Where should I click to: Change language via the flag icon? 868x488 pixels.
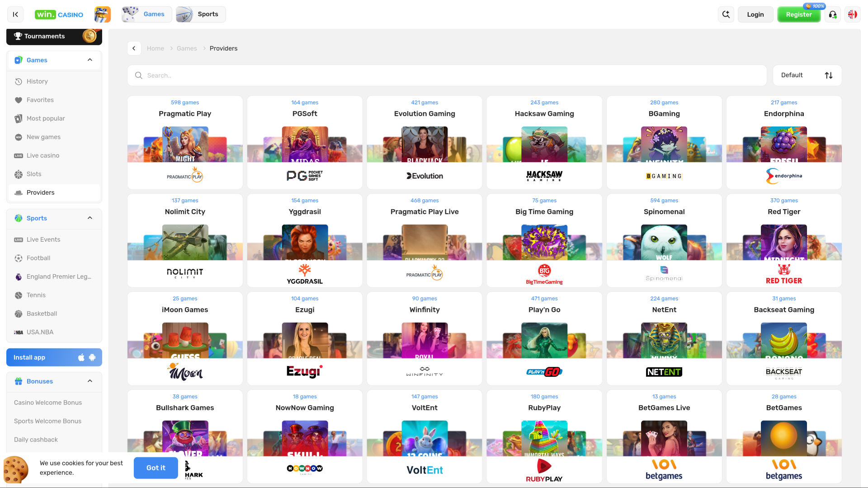point(853,14)
